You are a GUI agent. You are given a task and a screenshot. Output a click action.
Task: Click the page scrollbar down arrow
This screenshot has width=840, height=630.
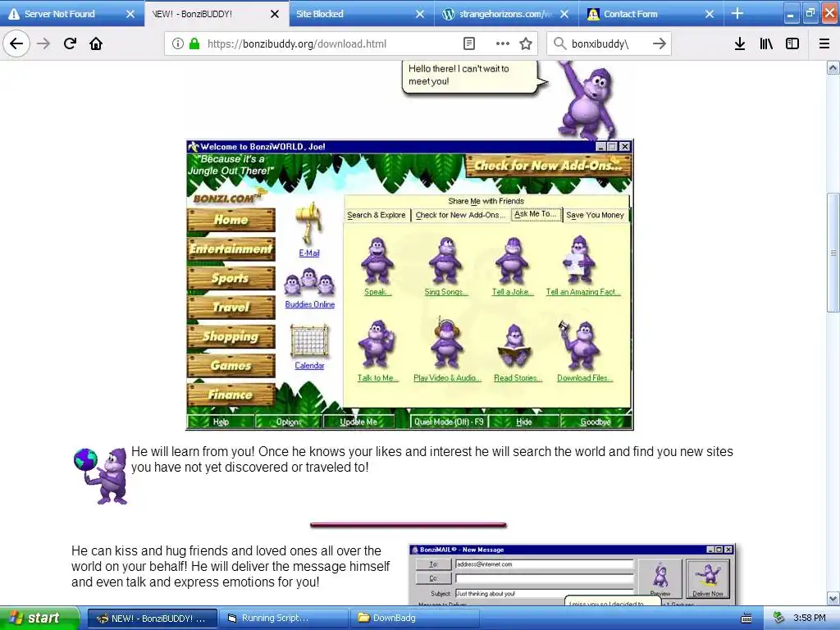(833, 598)
